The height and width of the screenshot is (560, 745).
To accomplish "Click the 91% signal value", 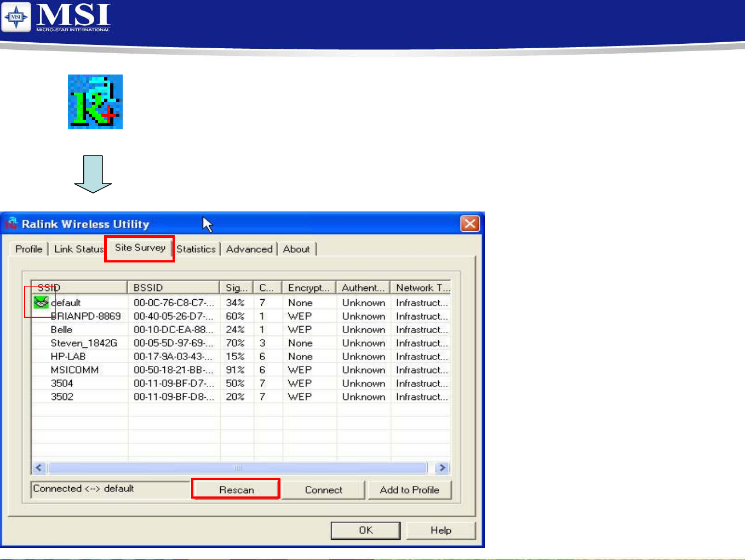I will click(235, 370).
